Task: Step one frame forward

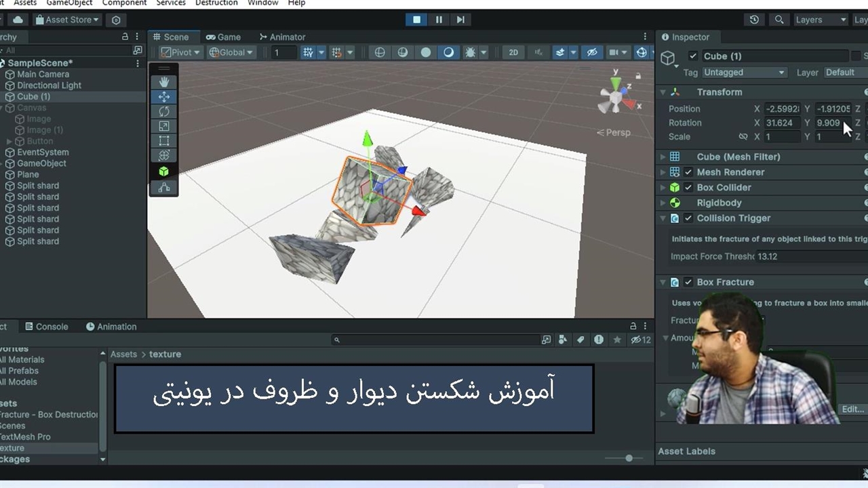Action: [x=460, y=20]
